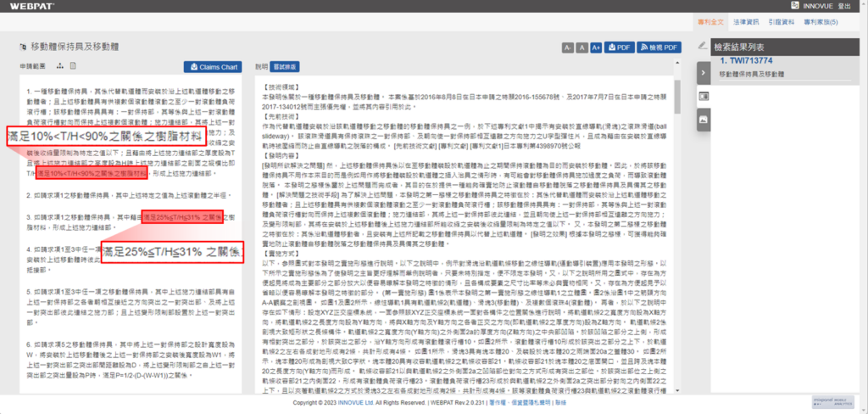Click the document icon next to claims label

(72, 65)
